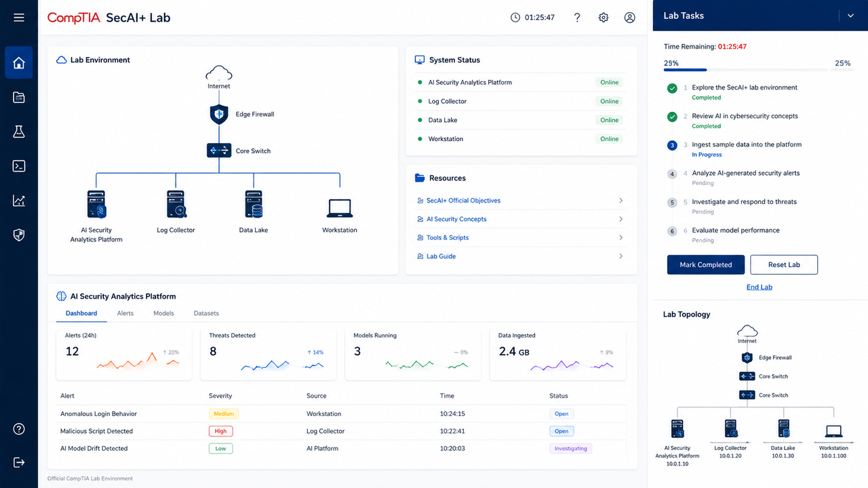Click the High severity badge

tap(221, 431)
